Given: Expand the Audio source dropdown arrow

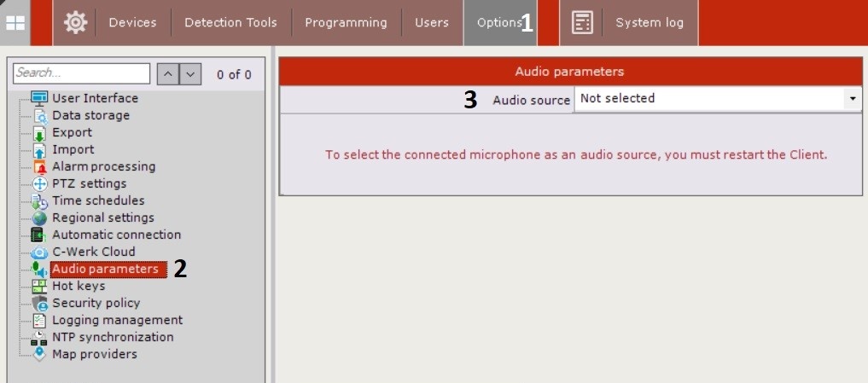Looking at the screenshot, I should click(852, 99).
